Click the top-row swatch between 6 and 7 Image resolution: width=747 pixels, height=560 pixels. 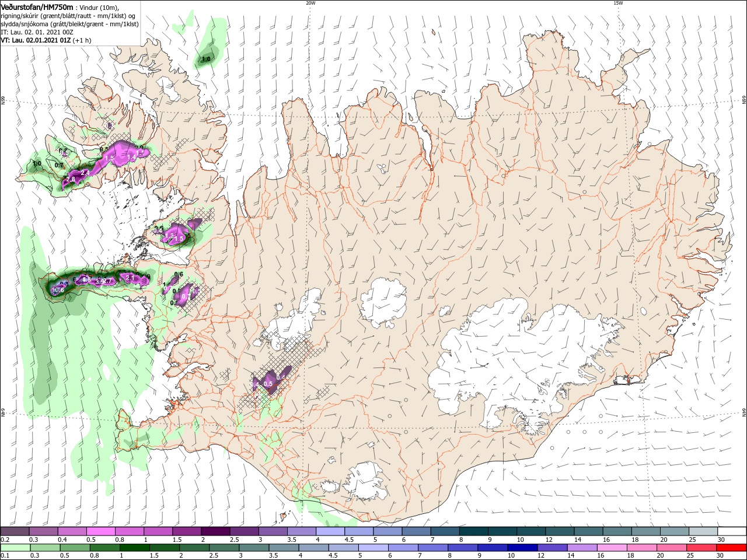[x=416, y=531]
